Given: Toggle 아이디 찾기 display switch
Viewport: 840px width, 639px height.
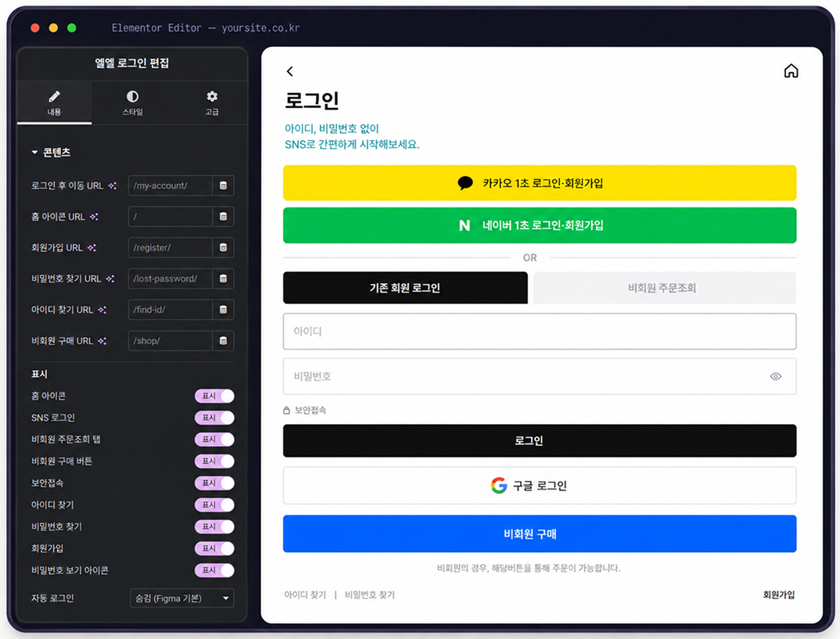Looking at the screenshot, I should click(x=214, y=505).
